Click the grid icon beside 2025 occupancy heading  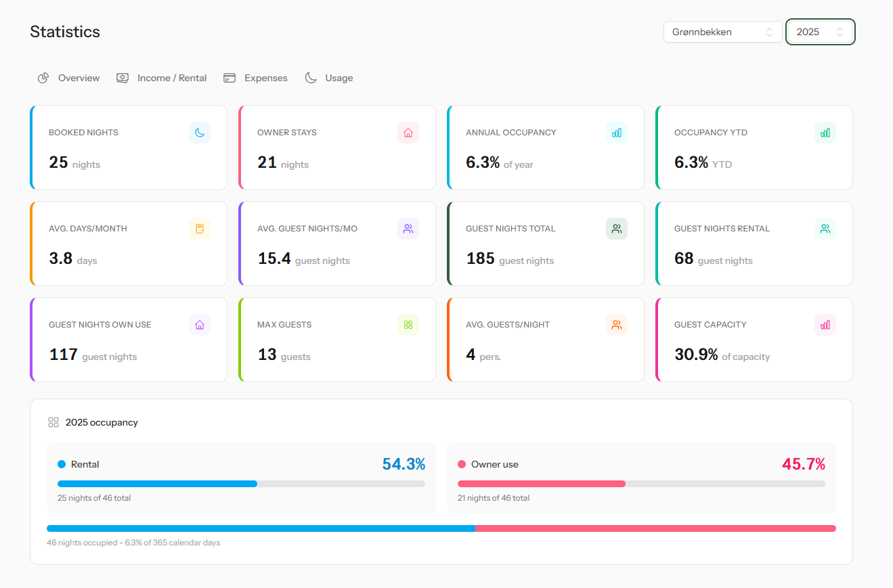click(x=53, y=422)
